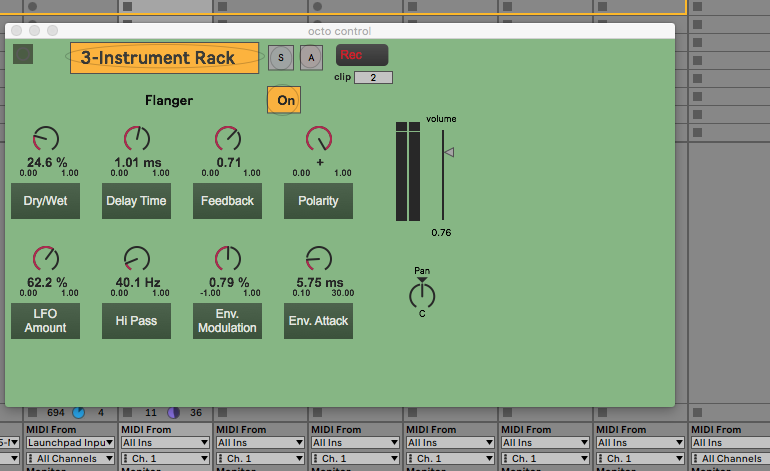This screenshot has width=770, height=471.
Task: Select the 3-Instrument Rack title box
Action: (x=164, y=58)
